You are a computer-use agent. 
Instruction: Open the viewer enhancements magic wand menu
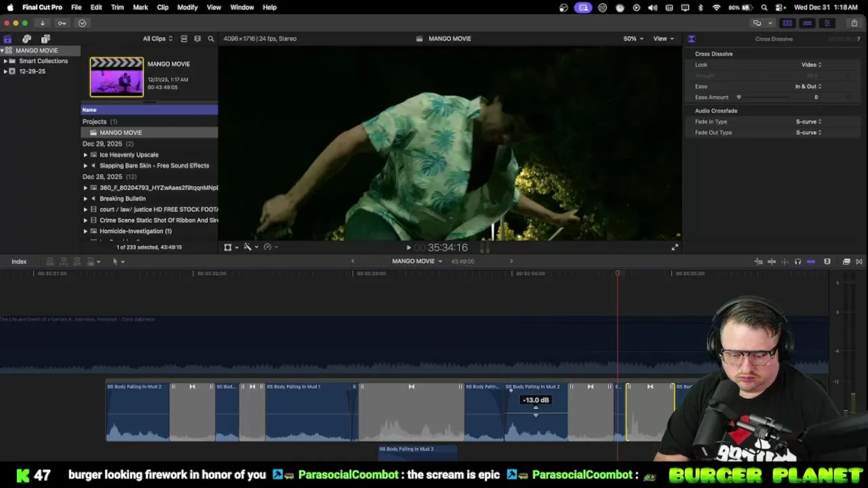click(x=250, y=247)
